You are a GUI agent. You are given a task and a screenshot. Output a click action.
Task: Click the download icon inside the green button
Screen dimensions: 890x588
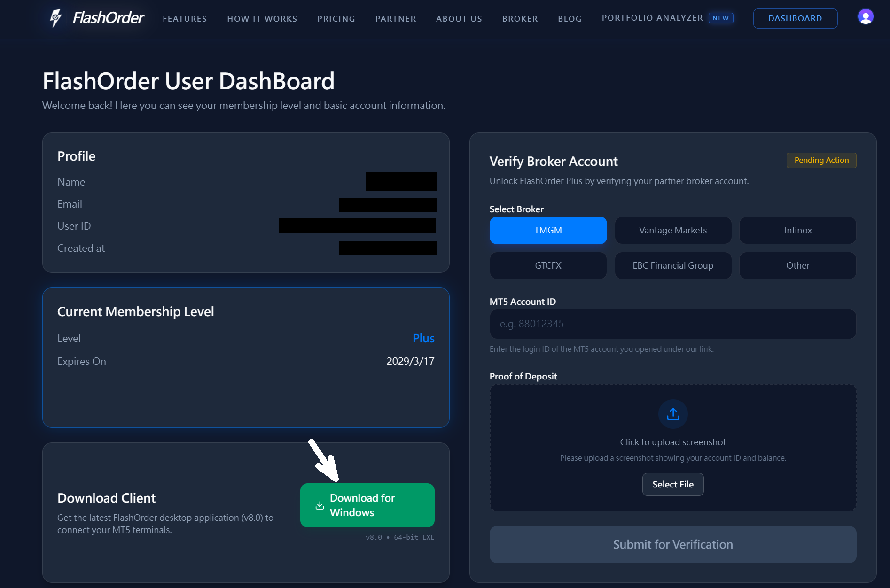(320, 505)
